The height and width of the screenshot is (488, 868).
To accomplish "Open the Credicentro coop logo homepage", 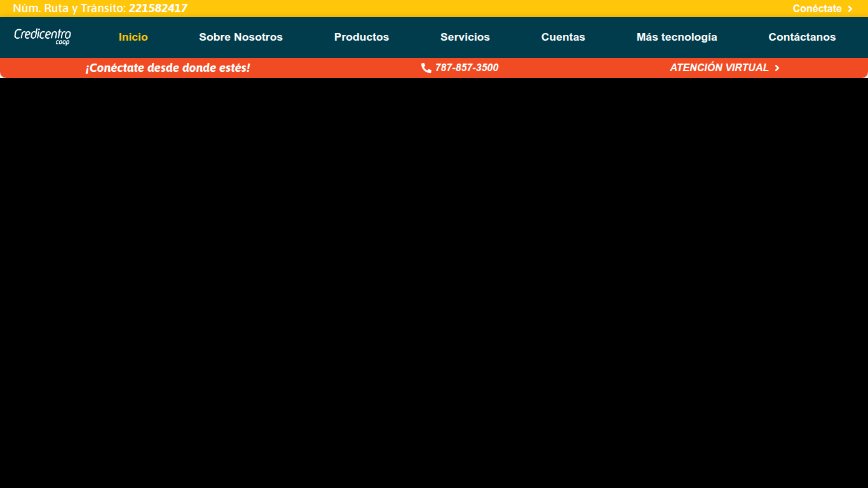I will [x=43, y=37].
